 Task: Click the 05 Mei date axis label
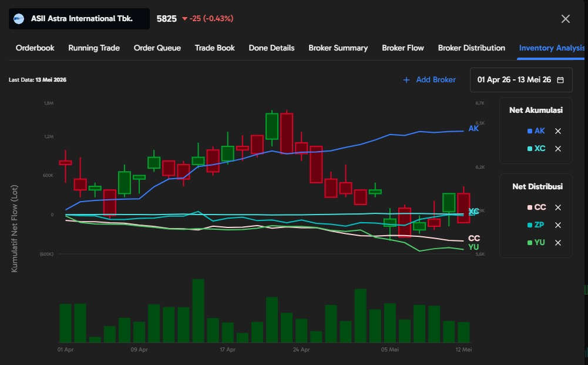390,350
